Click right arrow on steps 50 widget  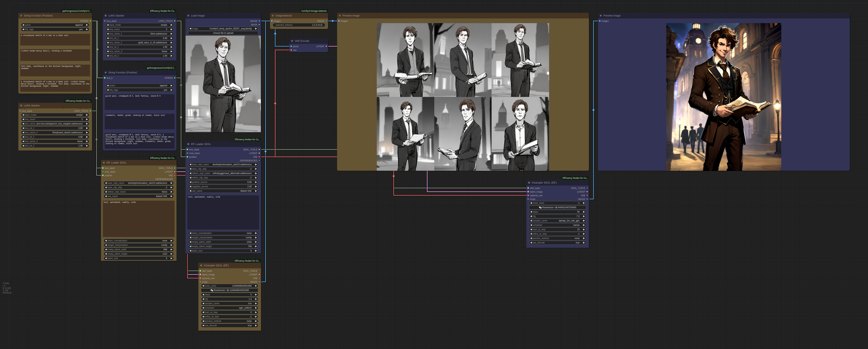584,212
